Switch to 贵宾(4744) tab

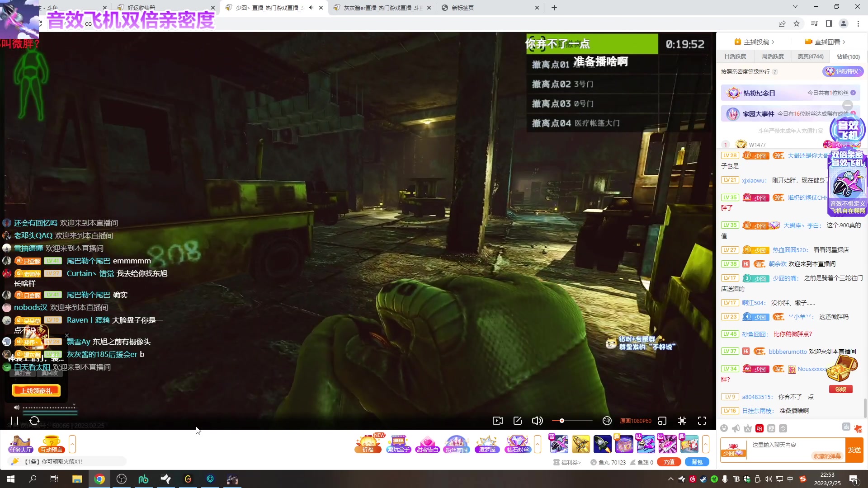[x=811, y=56]
